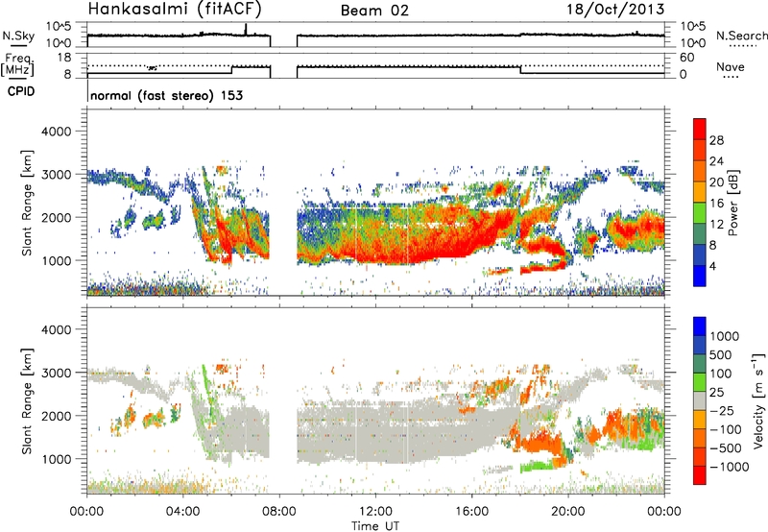The height and width of the screenshot is (532, 768).
Task: Click the Time UT axis title
Action: tap(375, 525)
